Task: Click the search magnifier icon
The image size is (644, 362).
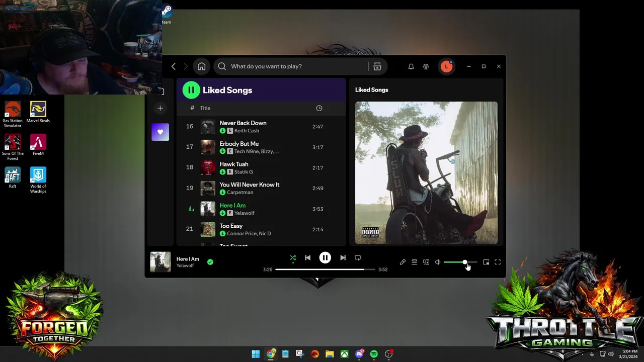Action: point(222,66)
